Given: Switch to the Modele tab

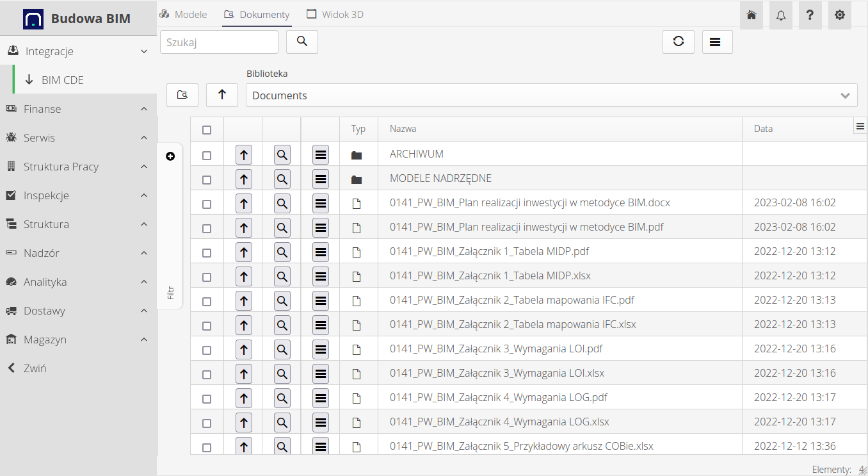Looking at the screenshot, I should coord(184,14).
